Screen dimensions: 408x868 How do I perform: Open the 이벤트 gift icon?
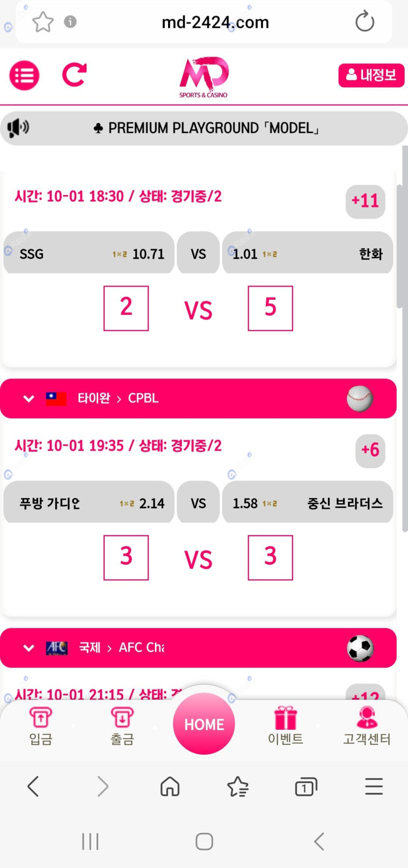pos(285,725)
